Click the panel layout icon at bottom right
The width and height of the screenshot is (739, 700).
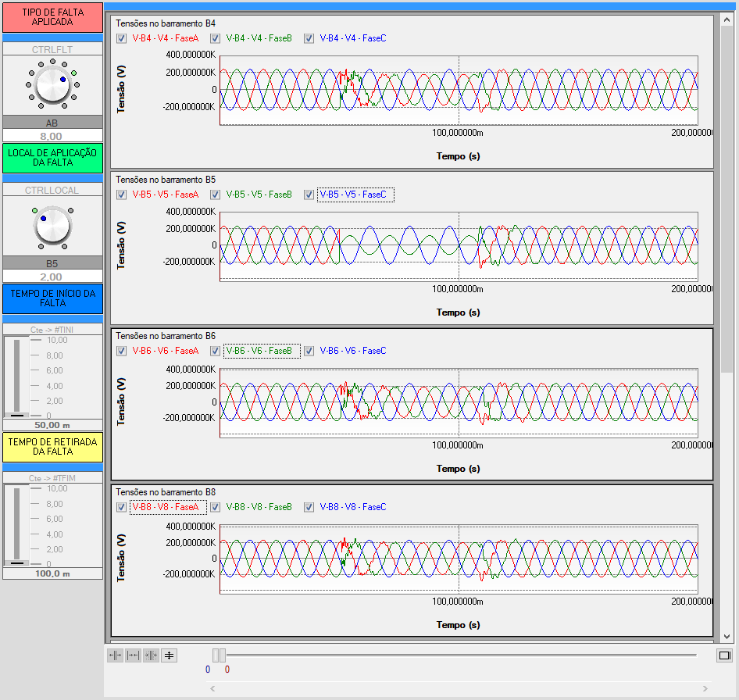(724, 655)
